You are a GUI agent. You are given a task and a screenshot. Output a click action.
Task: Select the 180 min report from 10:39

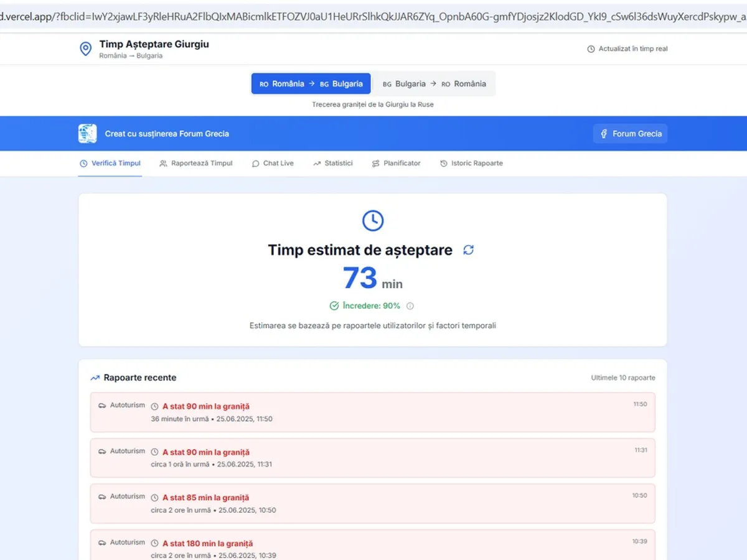click(372, 548)
